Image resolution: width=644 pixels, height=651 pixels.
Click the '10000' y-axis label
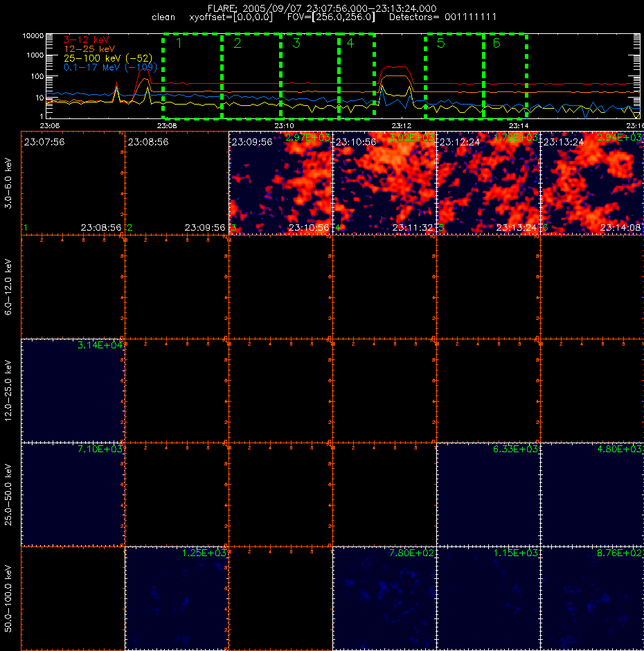[33, 36]
